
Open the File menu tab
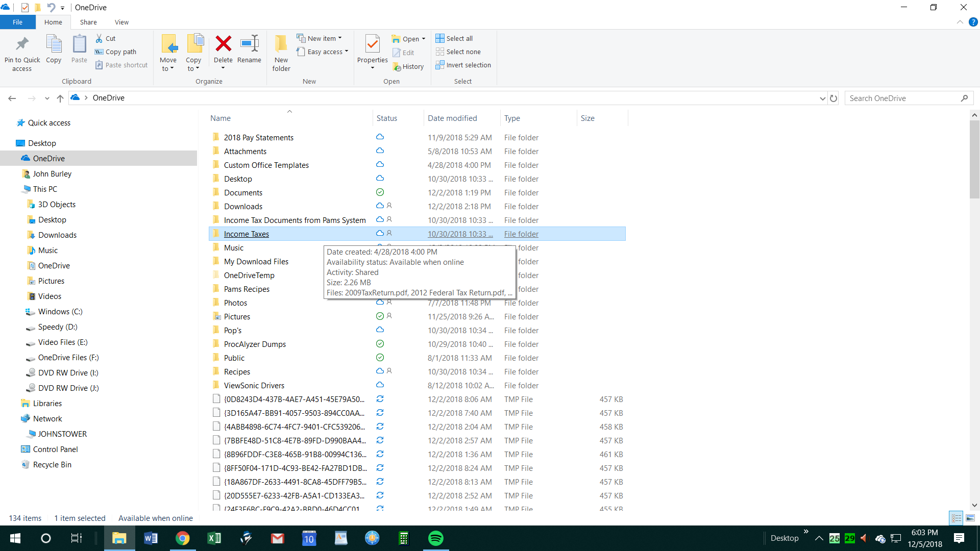17,22
